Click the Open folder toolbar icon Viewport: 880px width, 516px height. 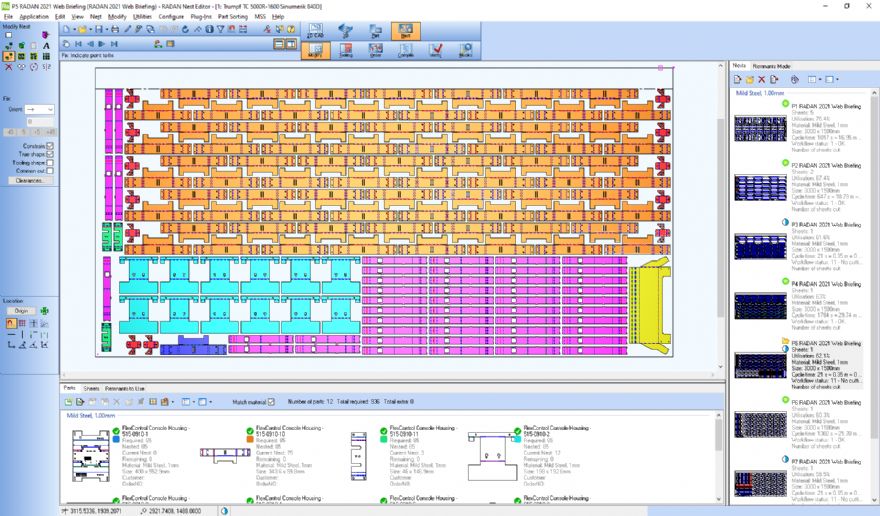click(x=82, y=29)
